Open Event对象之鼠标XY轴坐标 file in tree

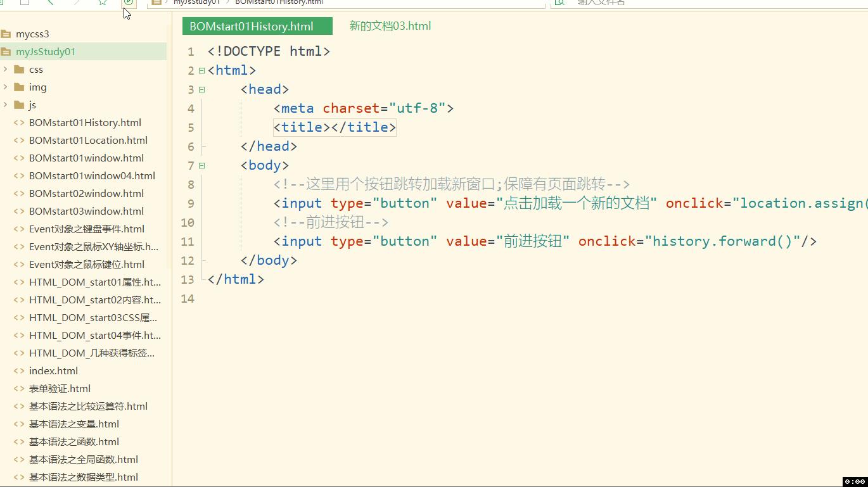click(94, 247)
